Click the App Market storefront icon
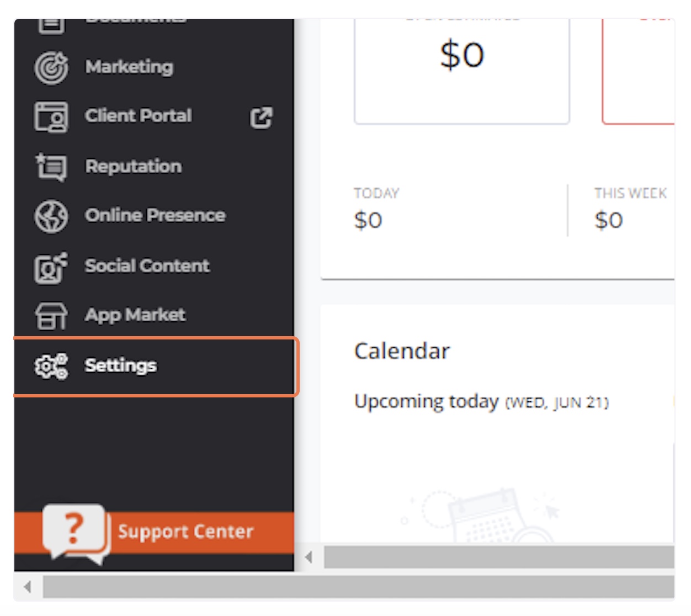The image size is (691, 616). (51, 316)
